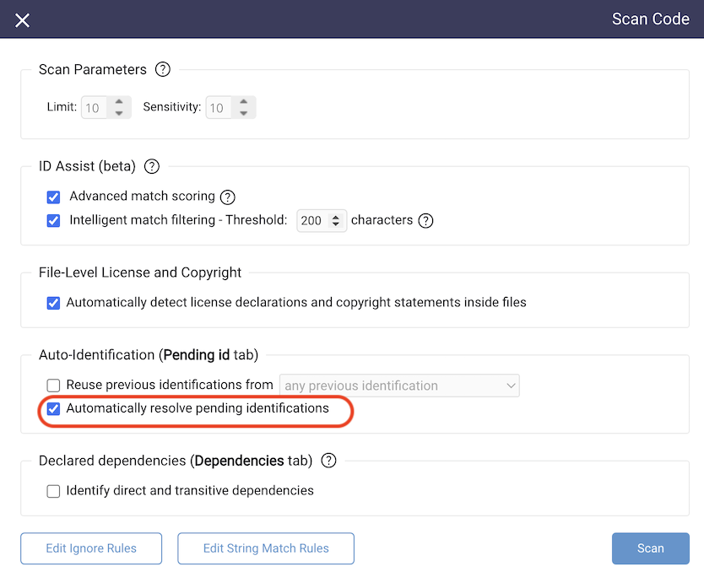This screenshot has width=704, height=588.
Task: Uncheck automatic license and copyright detection
Action: click(53, 303)
